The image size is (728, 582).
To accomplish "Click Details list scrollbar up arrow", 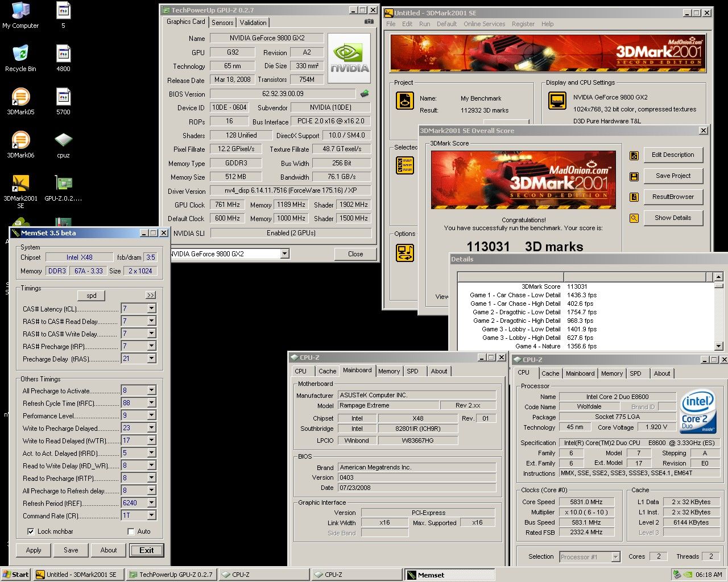I will [718, 277].
